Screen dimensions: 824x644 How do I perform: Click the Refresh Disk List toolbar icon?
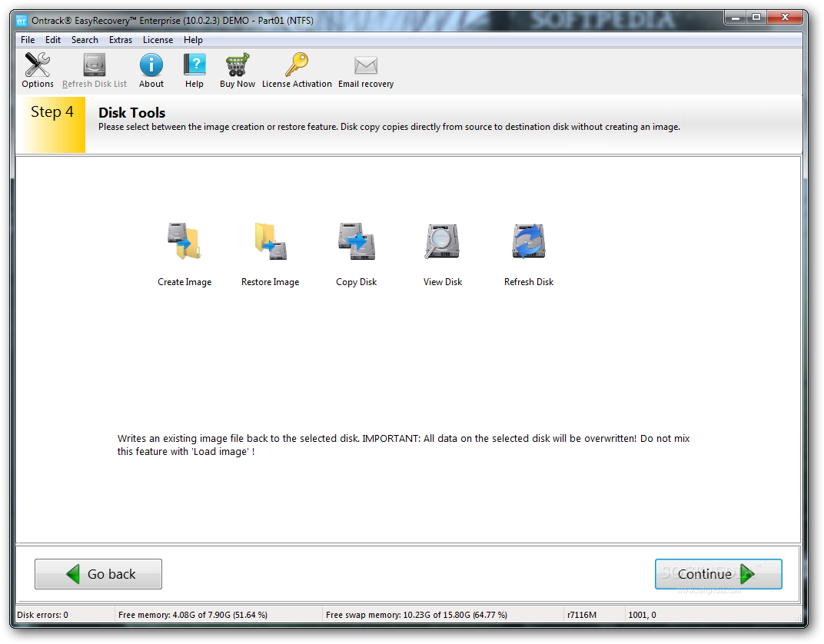[x=95, y=71]
